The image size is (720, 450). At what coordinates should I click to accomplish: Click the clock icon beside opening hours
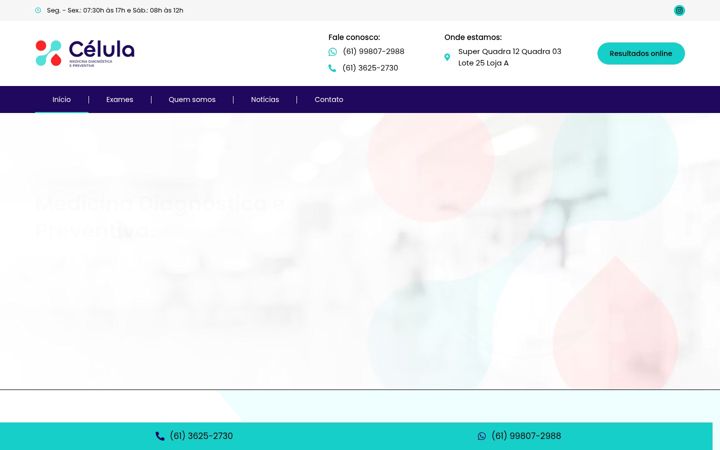tap(38, 10)
